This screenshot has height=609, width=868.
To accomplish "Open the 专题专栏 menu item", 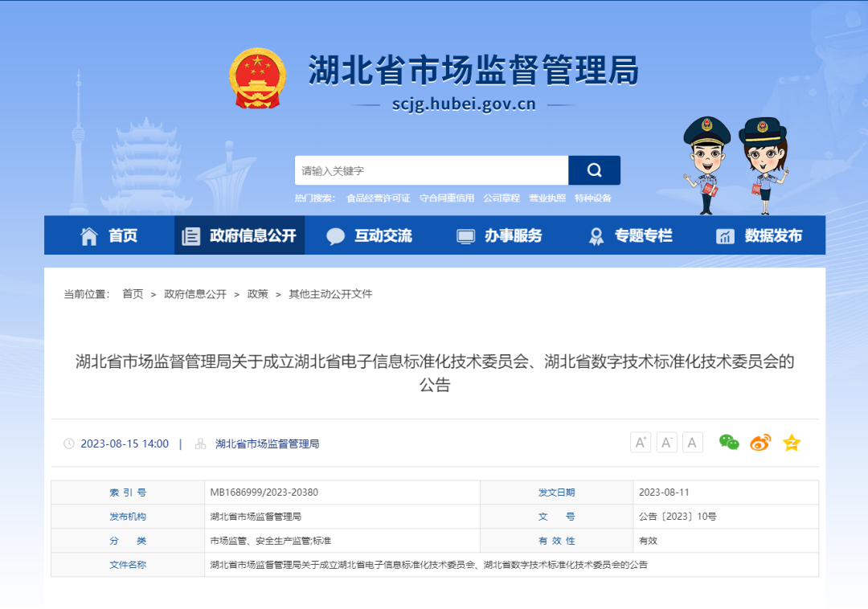I will [630, 235].
